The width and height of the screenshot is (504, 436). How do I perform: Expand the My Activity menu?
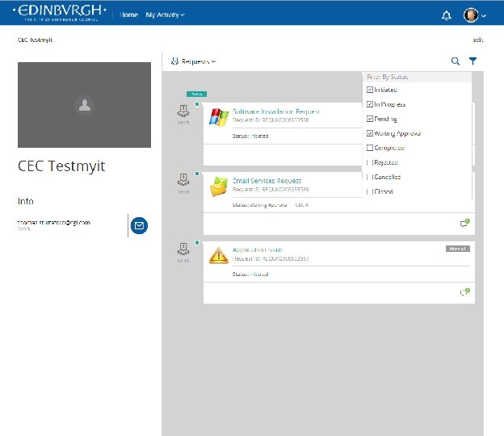coord(166,15)
